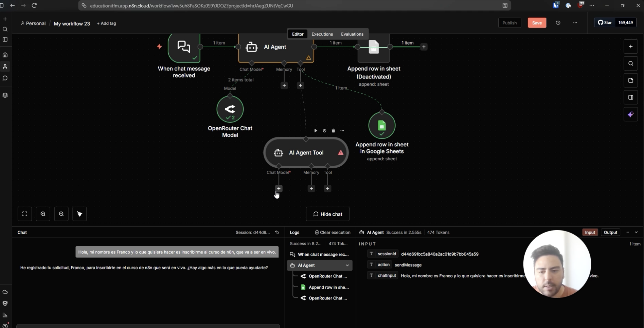
Task: Open the sidebar insights chart icon
Action: (5, 315)
